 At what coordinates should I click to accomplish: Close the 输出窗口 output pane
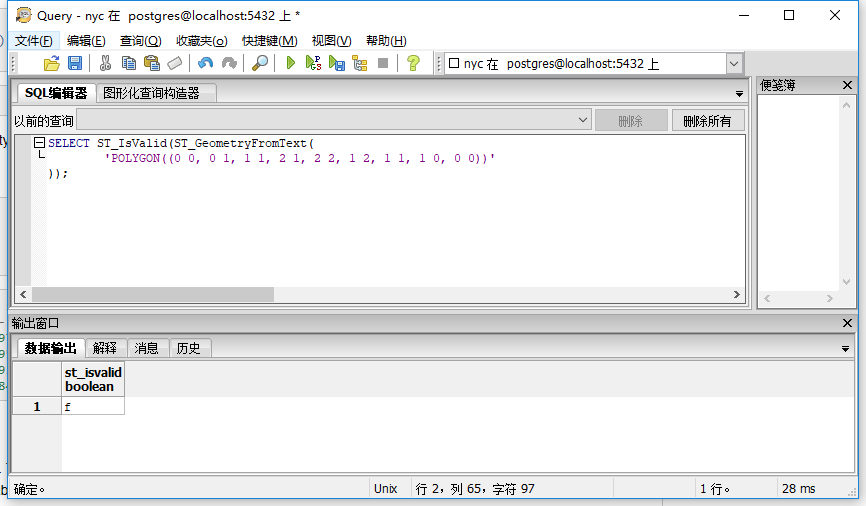847,323
